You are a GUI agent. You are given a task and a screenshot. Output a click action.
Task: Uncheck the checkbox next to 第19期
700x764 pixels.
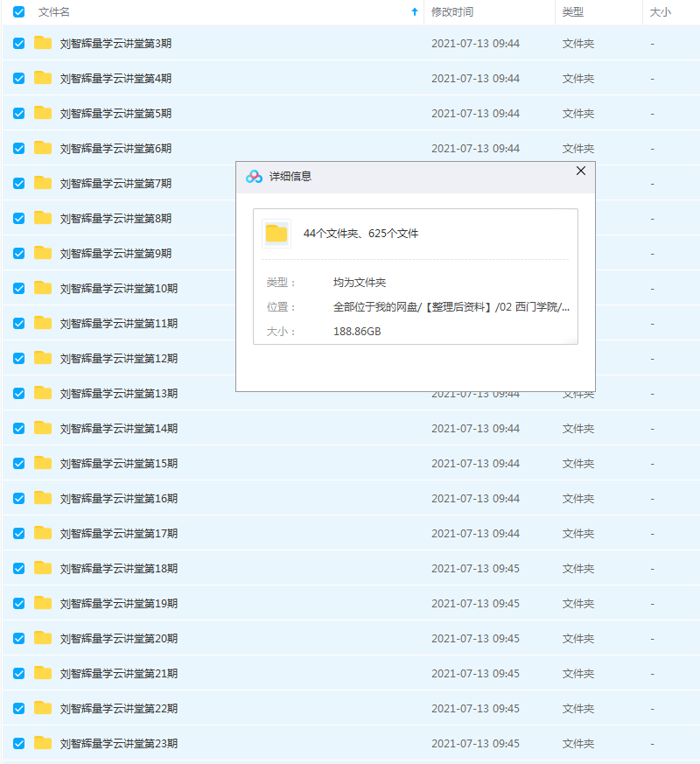pyautogui.click(x=18, y=603)
